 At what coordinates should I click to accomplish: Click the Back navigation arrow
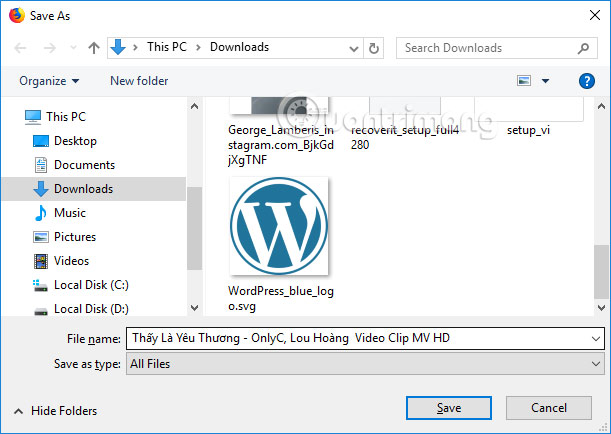tap(20, 48)
